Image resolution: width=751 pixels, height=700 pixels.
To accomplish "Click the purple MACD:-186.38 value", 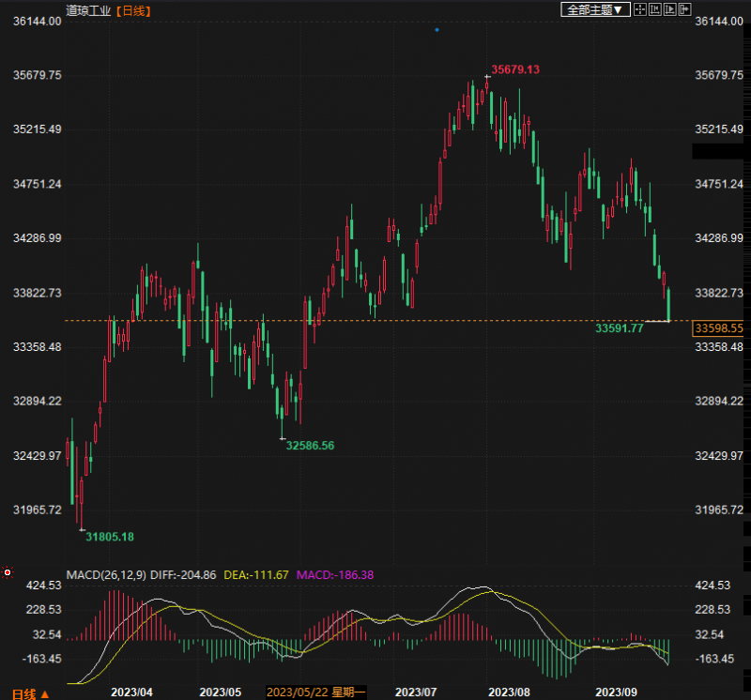I will point(335,575).
